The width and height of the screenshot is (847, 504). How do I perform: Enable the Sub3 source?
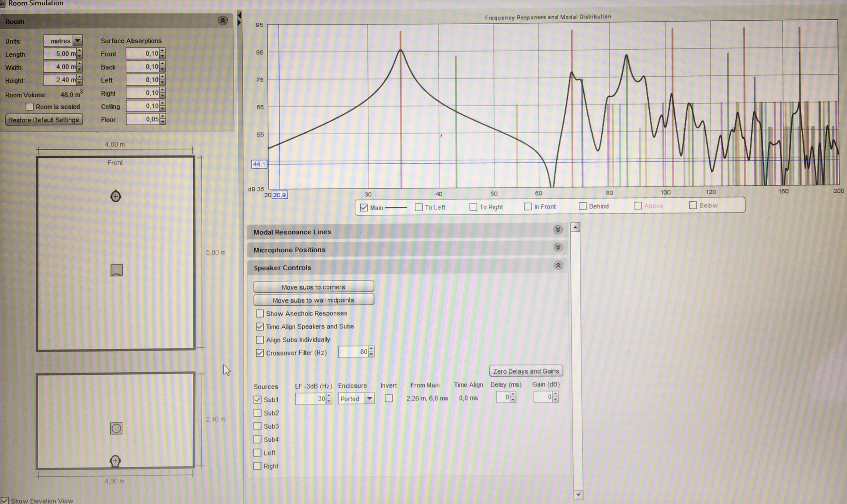(258, 426)
